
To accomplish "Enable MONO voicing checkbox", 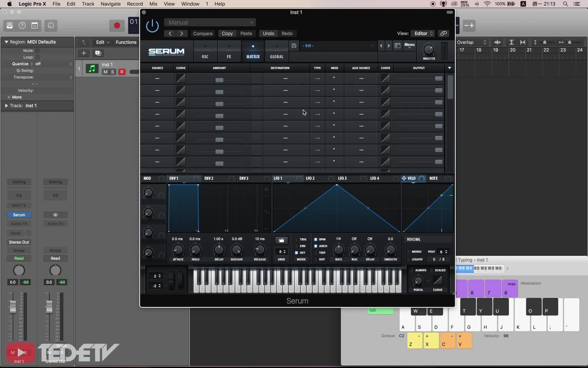I will 408,252.
